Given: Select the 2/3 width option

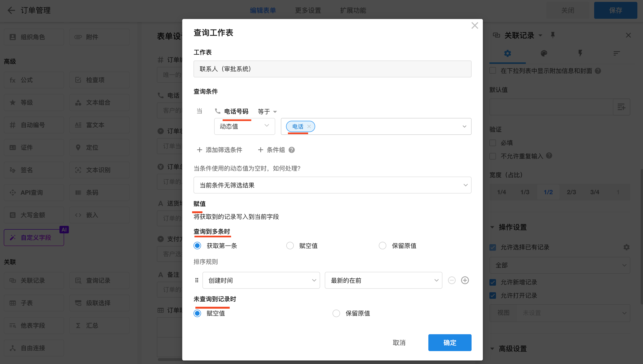Looking at the screenshot, I should point(571,192).
